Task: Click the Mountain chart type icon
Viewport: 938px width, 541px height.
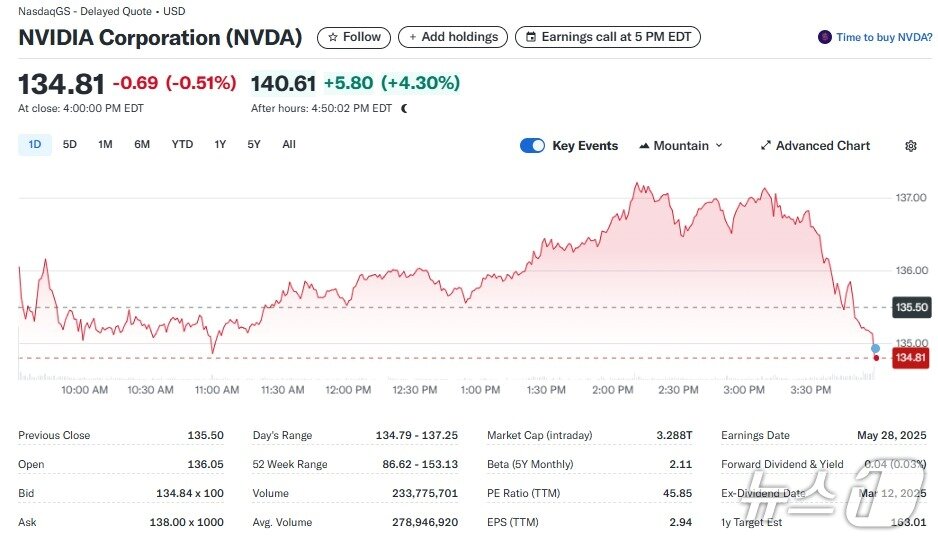Action: (x=643, y=146)
